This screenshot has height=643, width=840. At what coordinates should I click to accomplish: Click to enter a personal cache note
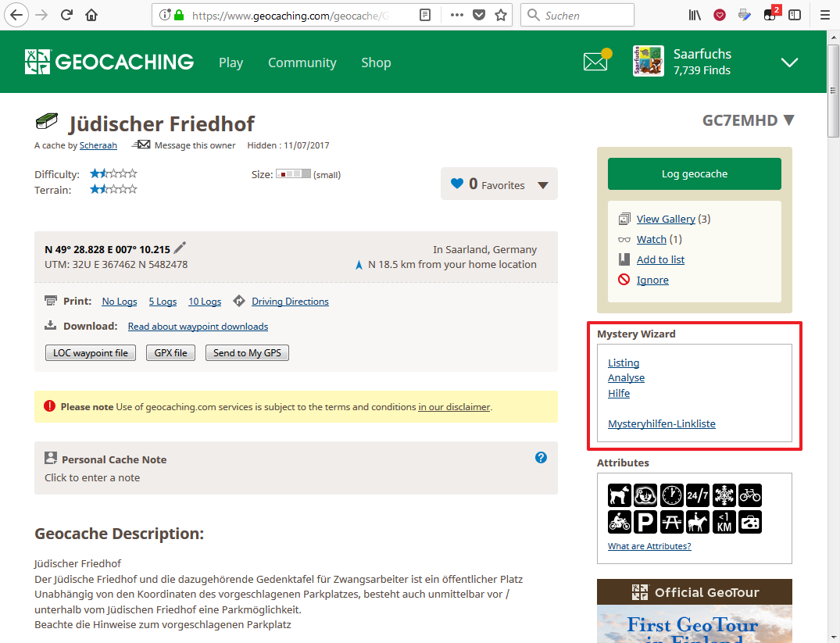coord(92,477)
